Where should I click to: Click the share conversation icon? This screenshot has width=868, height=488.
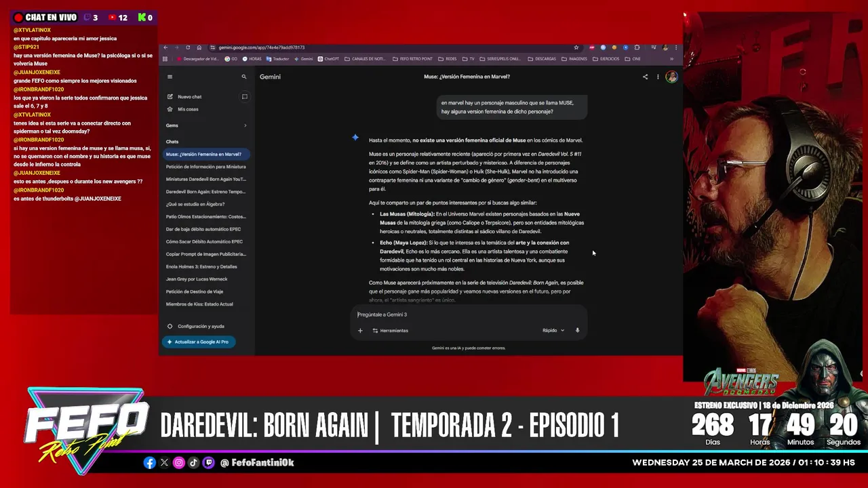(x=645, y=77)
